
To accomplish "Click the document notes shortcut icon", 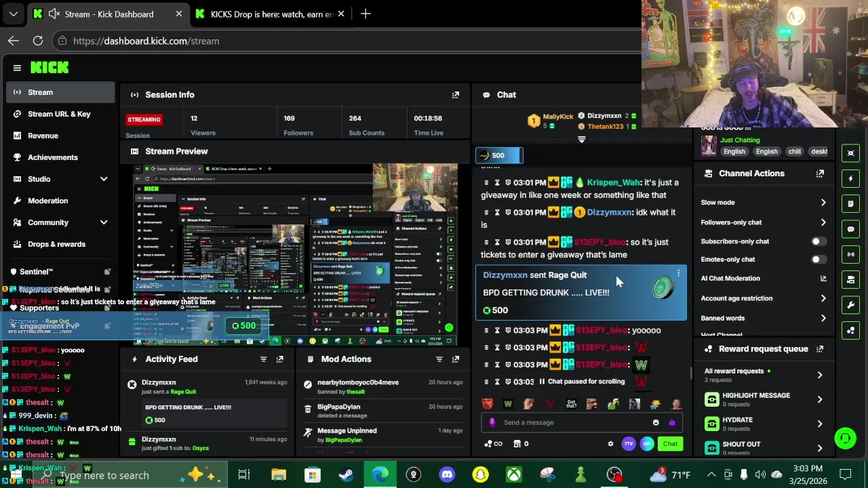I will point(851,203).
